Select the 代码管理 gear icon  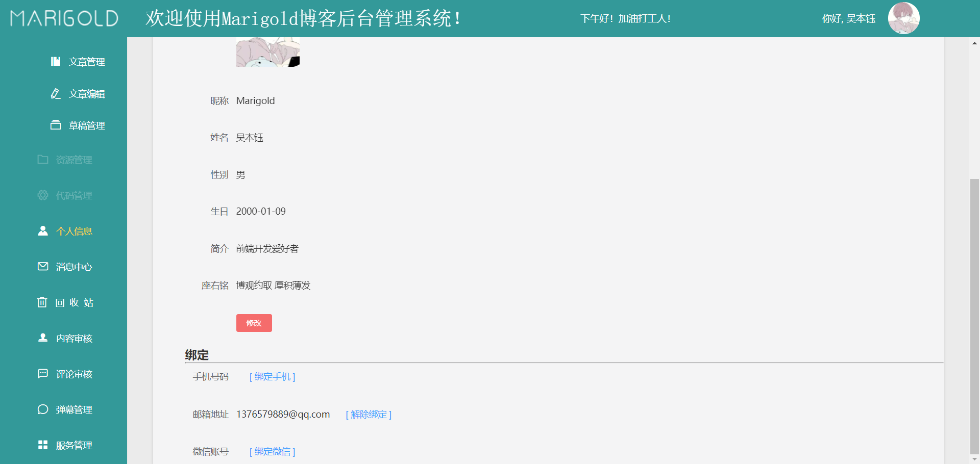coord(43,195)
